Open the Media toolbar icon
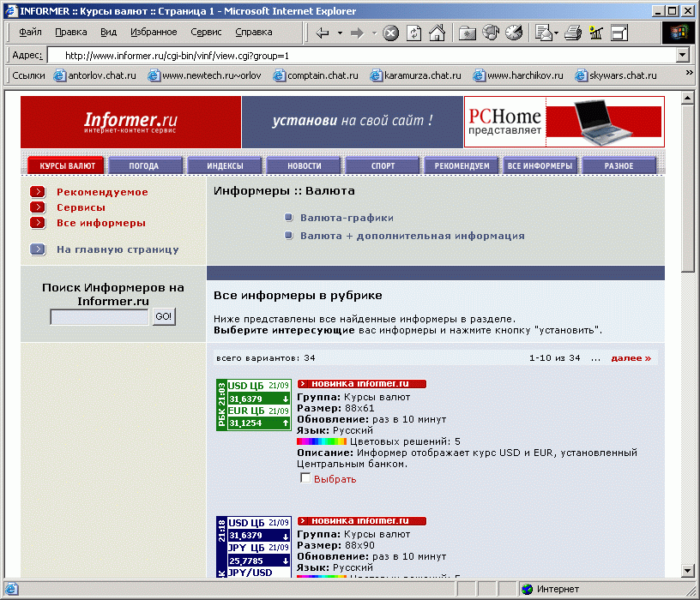This screenshot has width=700, height=600. (x=491, y=33)
